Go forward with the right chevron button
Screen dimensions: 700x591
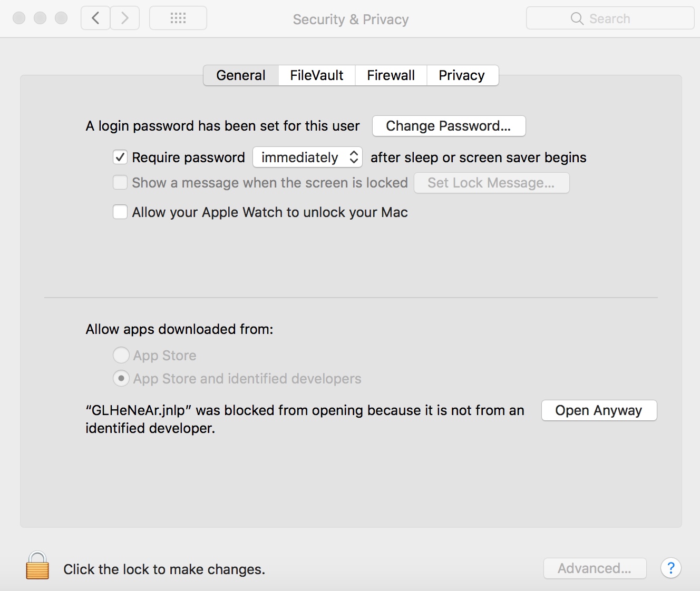coord(125,18)
